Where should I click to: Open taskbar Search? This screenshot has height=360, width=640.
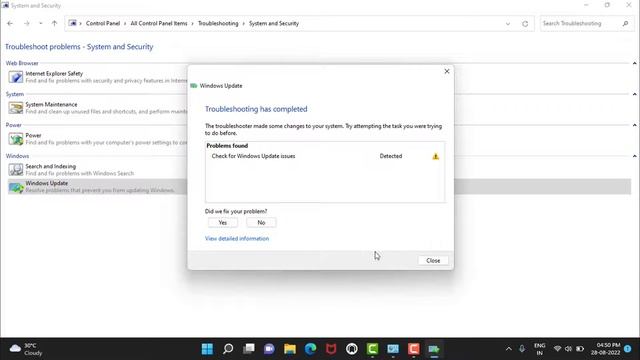pos(228,349)
